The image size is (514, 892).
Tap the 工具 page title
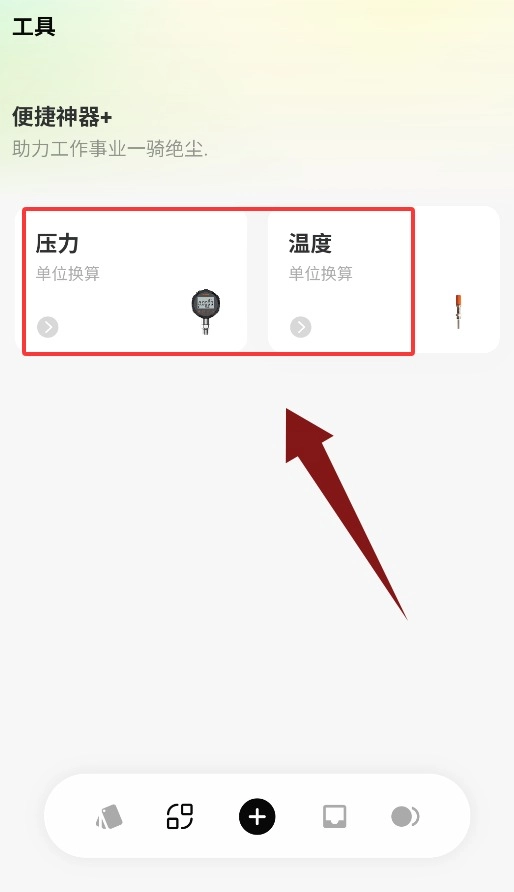coord(34,27)
